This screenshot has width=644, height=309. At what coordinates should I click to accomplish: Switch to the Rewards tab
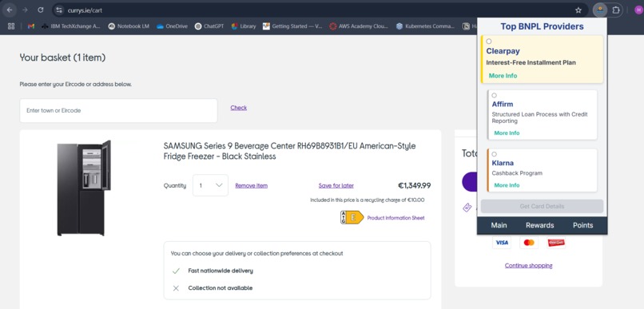pos(539,225)
